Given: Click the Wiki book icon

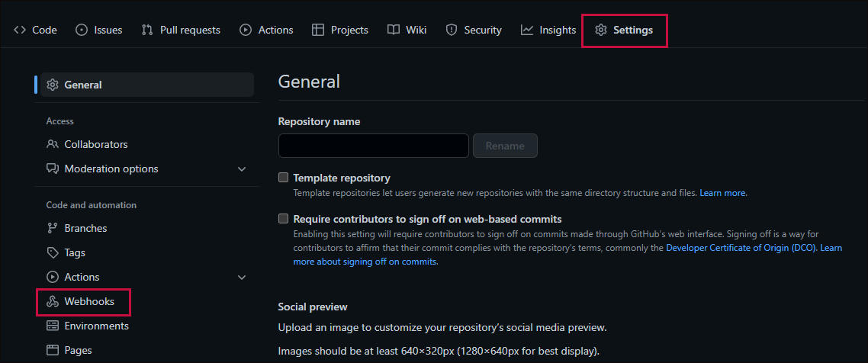Looking at the screenshot, I should click(393, 30).
